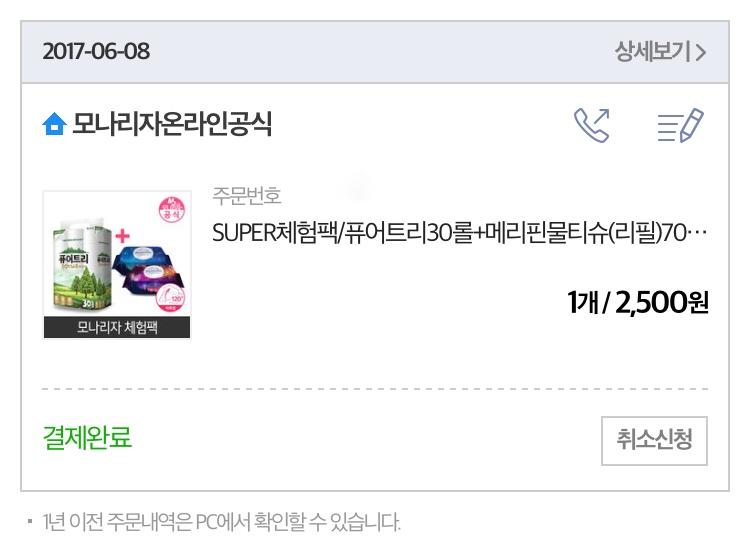
Task: Click the black 모나리자 체험팩 caption bar
Action: (x=117, y=327)
